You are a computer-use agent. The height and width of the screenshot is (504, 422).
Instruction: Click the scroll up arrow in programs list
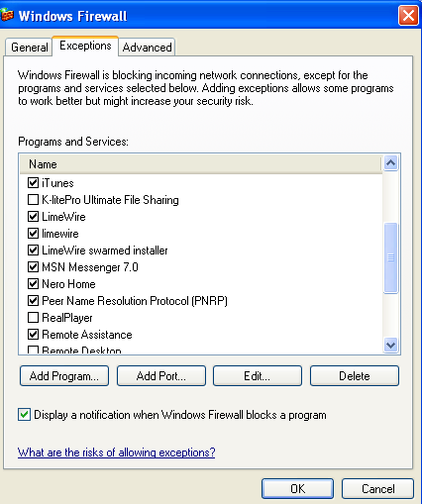coord(391,163)
